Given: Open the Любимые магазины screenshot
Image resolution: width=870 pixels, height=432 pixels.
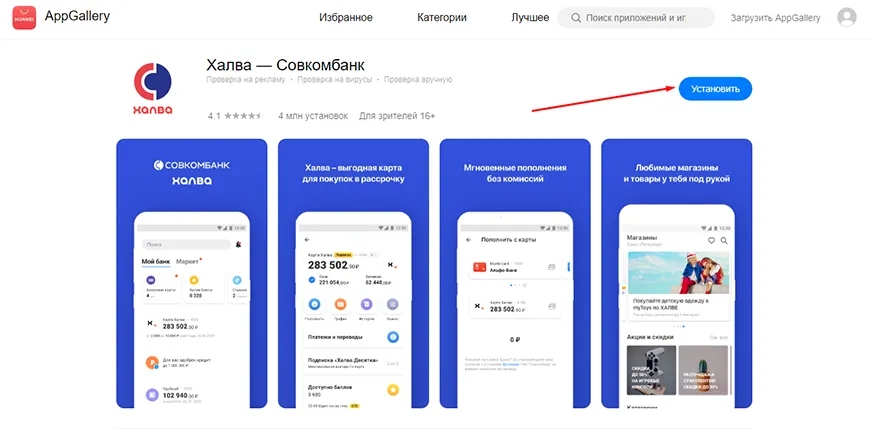Looking at the screenshot, I should (x=676, y=273).
